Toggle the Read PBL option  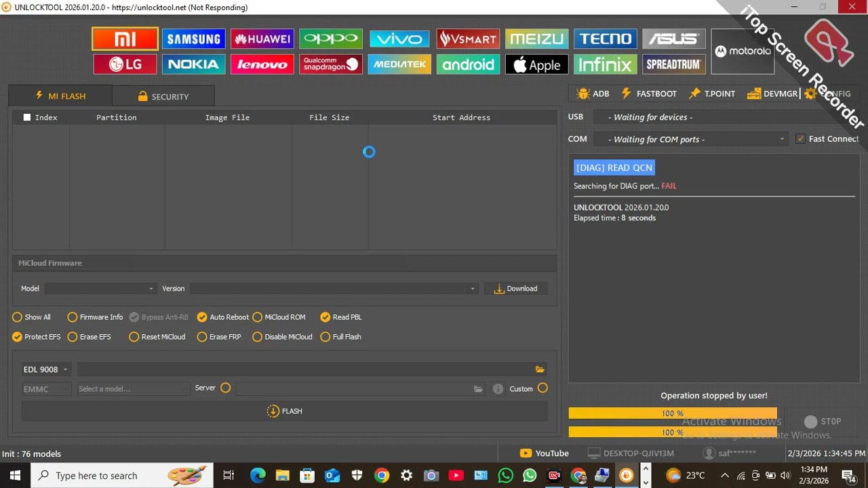point(341,317)
